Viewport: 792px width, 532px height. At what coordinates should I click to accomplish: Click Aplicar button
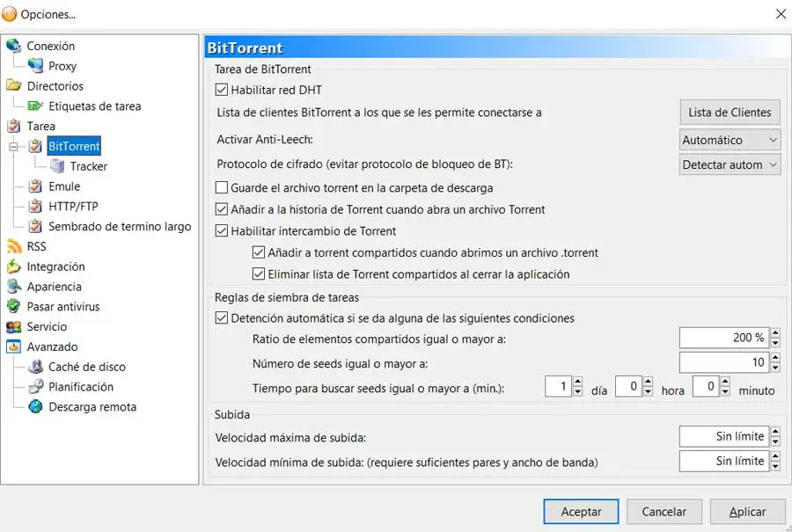tap(747, 512)
